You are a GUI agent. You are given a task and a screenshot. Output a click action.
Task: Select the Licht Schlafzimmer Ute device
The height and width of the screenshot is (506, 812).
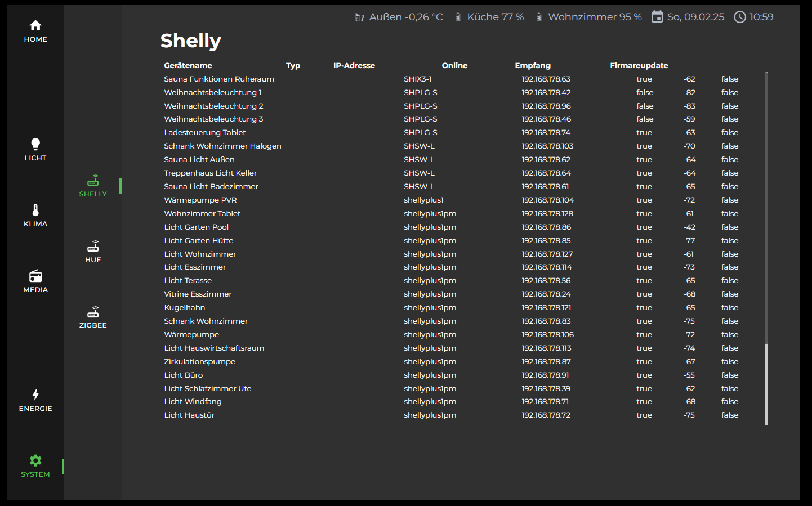(x=208, y=389)
